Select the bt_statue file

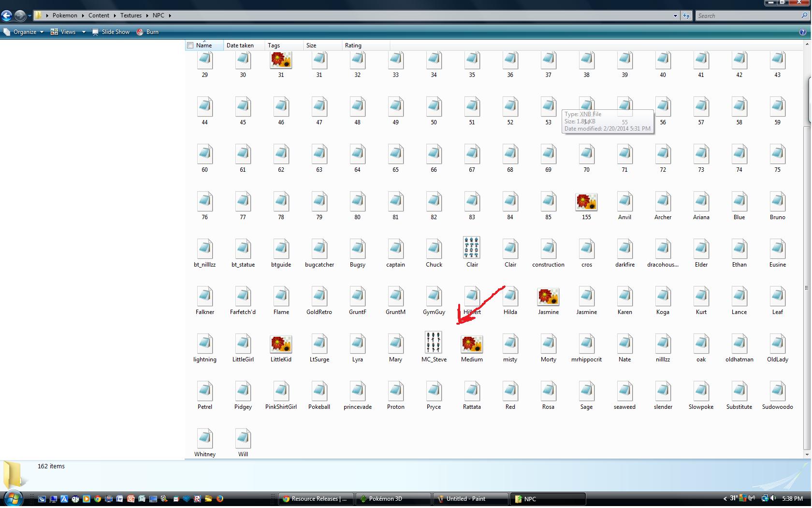point(243,252)
